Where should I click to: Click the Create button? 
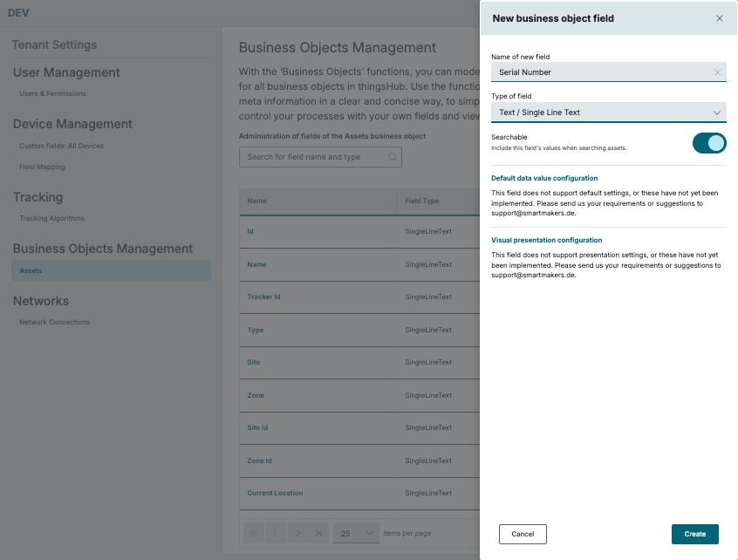tap(694, 534)
